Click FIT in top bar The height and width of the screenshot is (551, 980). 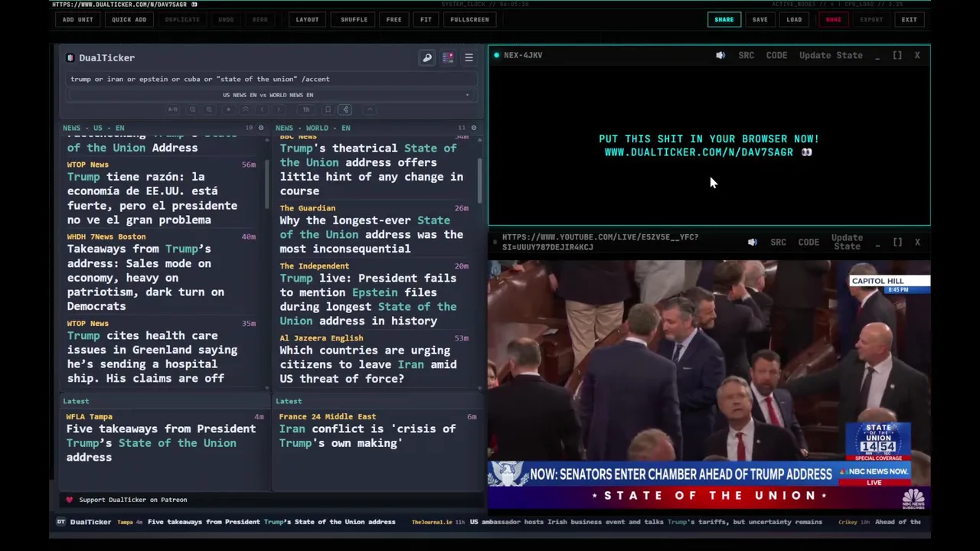(426, 19)
